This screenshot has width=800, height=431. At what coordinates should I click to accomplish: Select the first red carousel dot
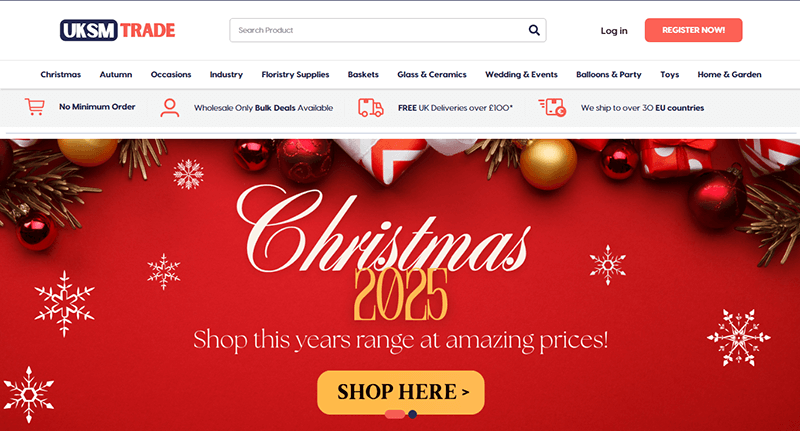[x=394, y=414]
